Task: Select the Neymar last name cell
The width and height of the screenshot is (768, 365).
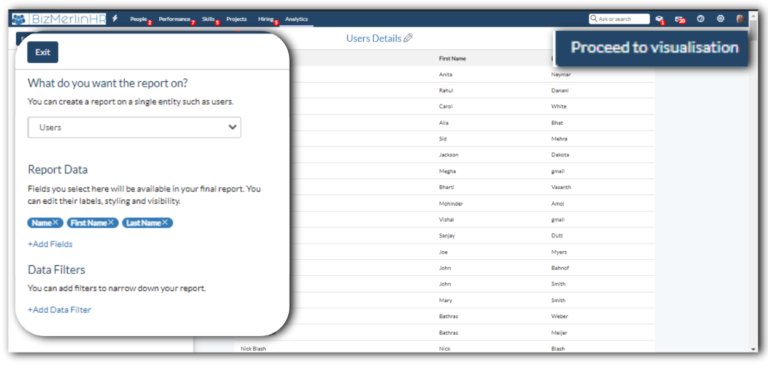Action: (561, 74)
